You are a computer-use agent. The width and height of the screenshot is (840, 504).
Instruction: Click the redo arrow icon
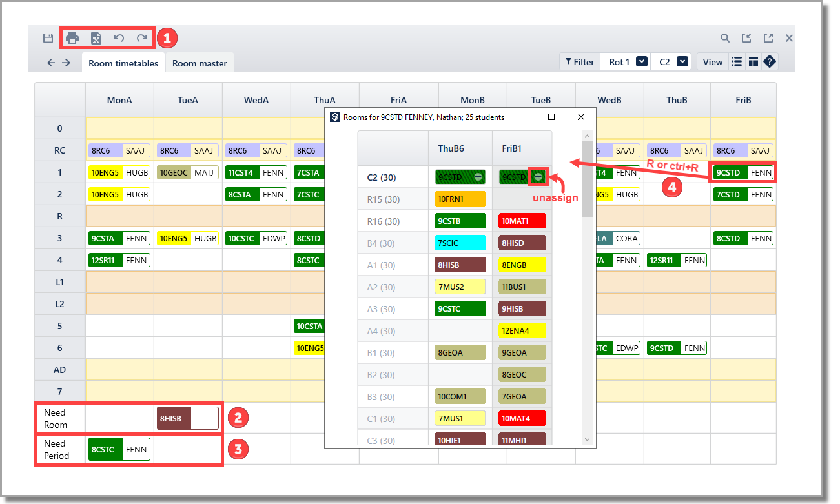(142, 38)
